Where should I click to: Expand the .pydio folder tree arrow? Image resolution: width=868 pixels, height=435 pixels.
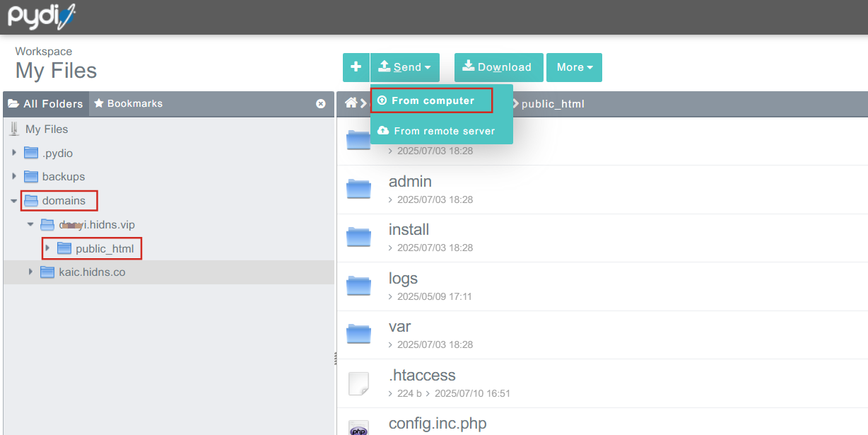coord(13,153)
